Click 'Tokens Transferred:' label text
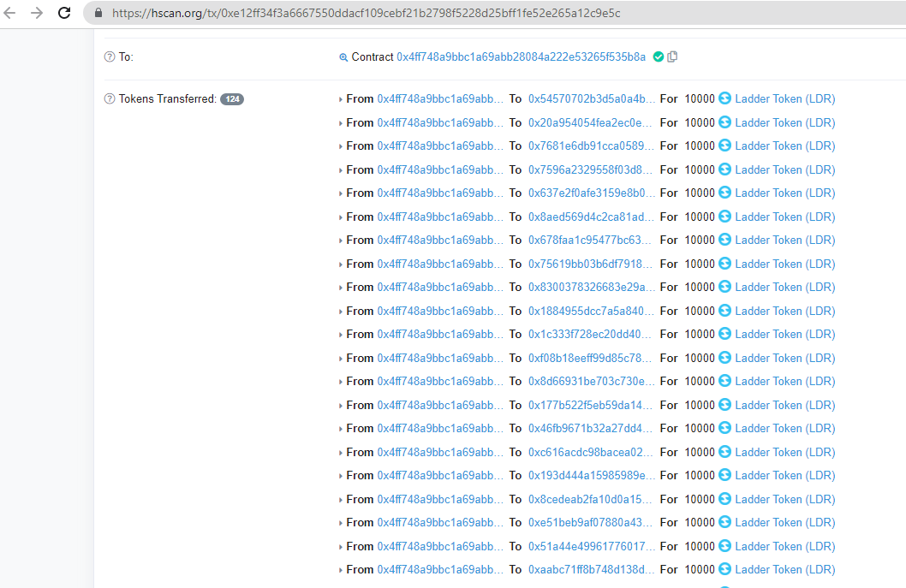 168,98
